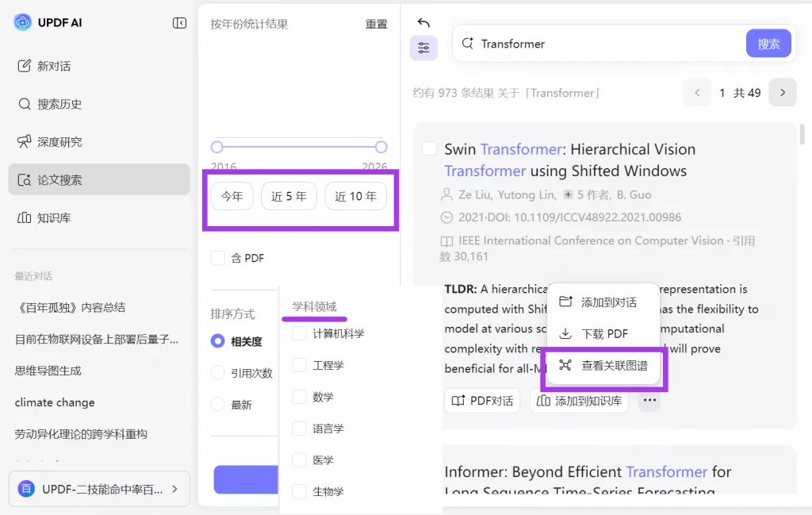Enable the 含 PDF checkbox
The image size is (812, 515).
[x=217, y=258]
